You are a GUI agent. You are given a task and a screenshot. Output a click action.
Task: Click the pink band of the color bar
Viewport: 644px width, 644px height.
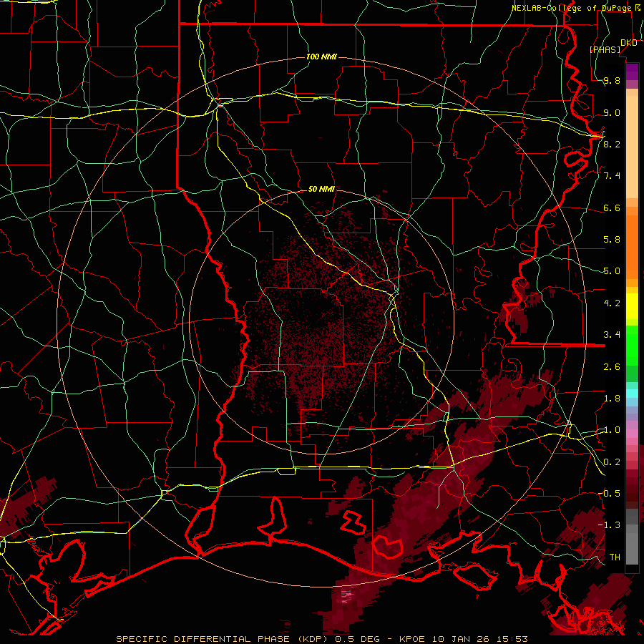click(x=632, y=434)
